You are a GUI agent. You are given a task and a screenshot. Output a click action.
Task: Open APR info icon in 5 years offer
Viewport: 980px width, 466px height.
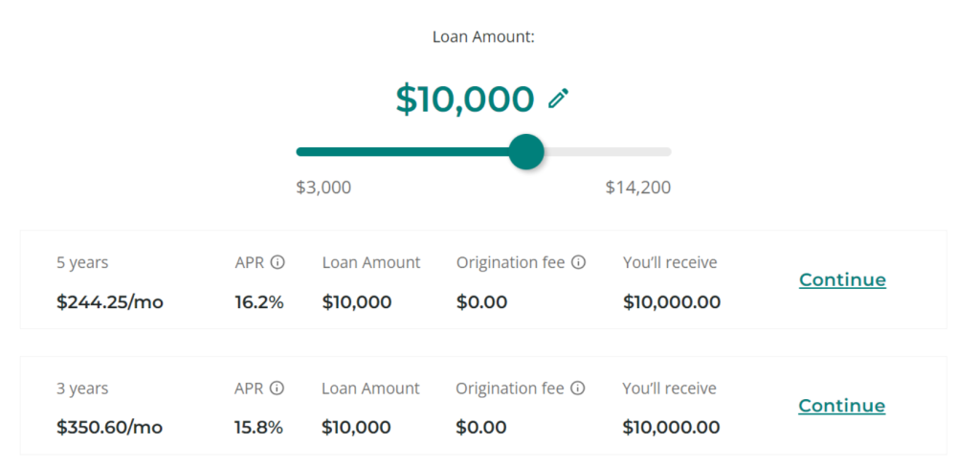point(278,262)
